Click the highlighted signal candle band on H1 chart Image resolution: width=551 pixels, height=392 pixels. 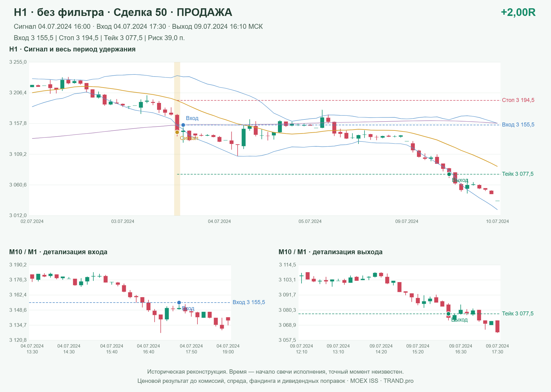177,139
